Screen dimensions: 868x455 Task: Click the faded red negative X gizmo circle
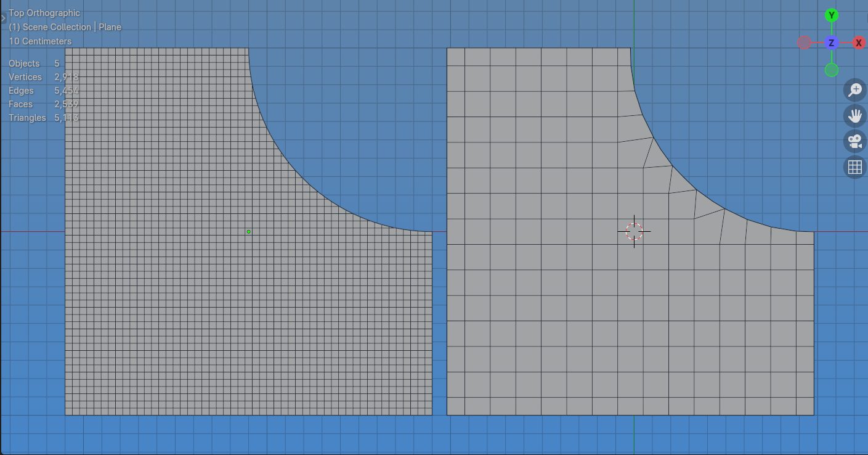804,43
